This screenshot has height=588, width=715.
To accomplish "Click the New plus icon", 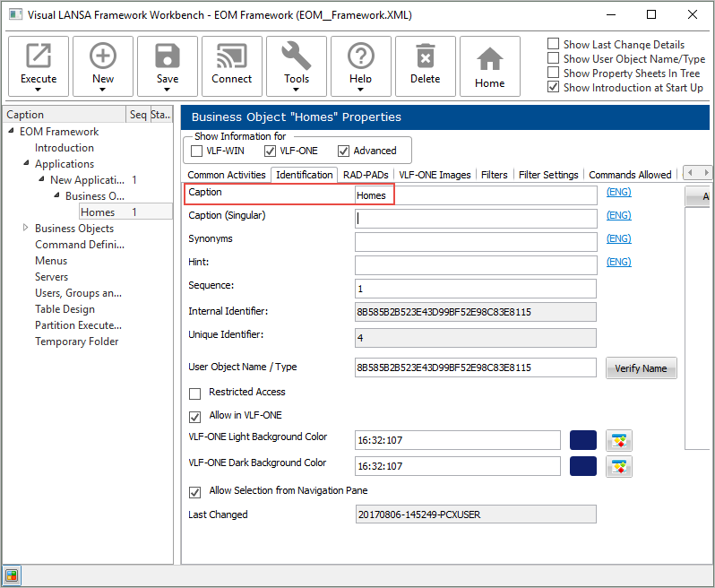I will [x=103, y=57].
